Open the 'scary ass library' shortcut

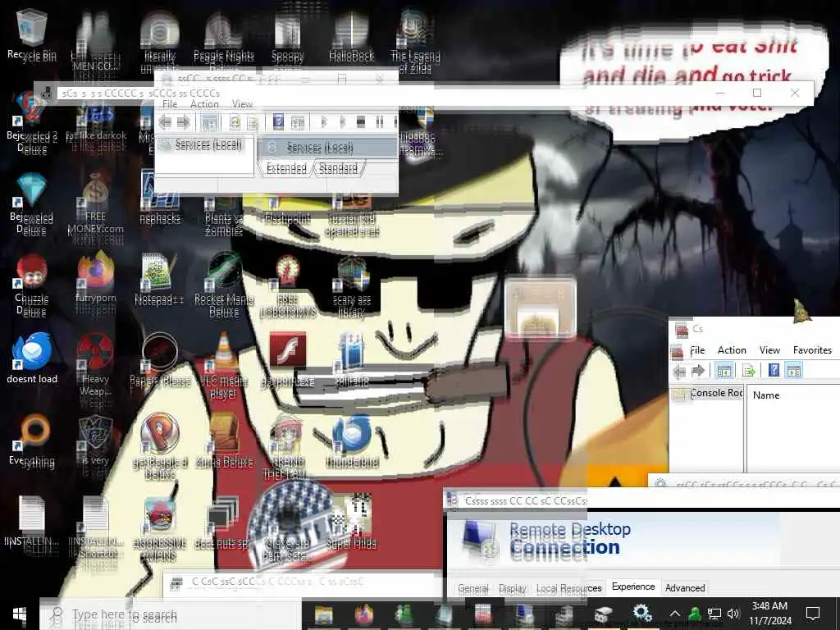point(351,286)
